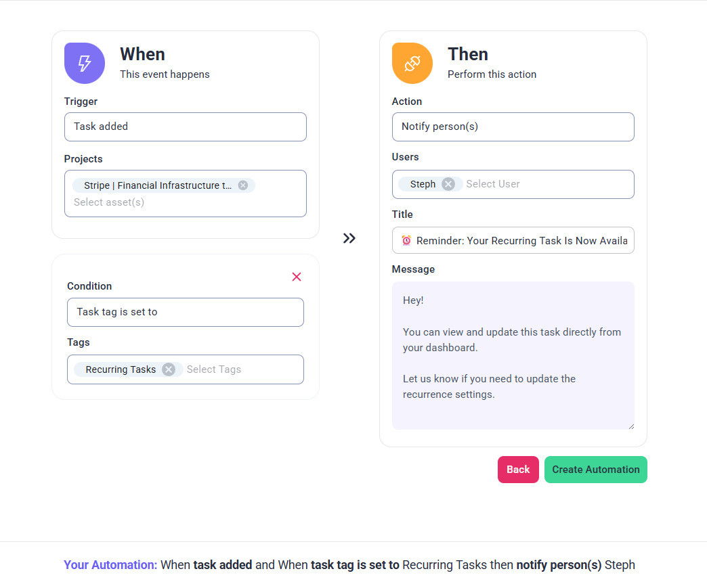Click inside the Message text area

click(x=513, y=355)
